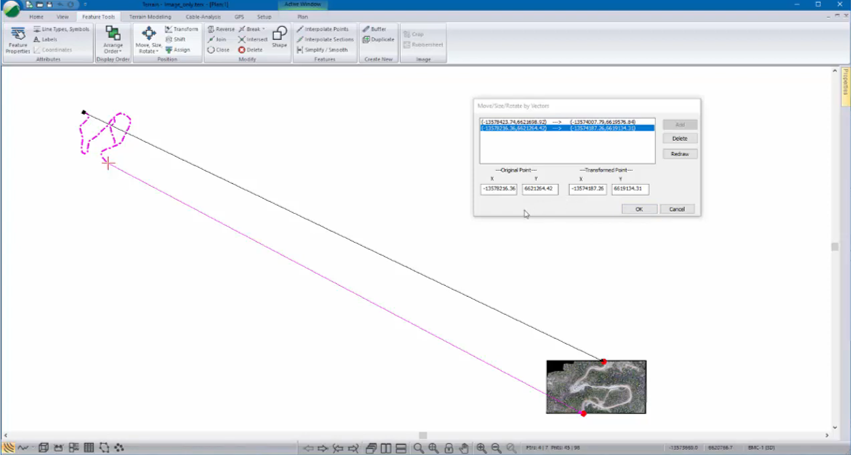Click the Transform position tool
Image resolution: width=851 pixels, height=455 pixels.
click(x=181, y=29)
